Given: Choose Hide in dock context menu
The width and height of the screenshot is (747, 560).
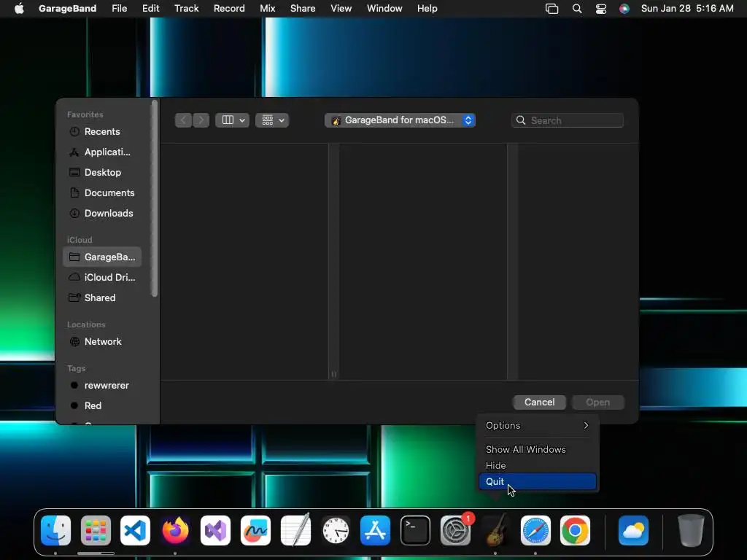Looking at the screenshot, I should click(x=538, y=465).
